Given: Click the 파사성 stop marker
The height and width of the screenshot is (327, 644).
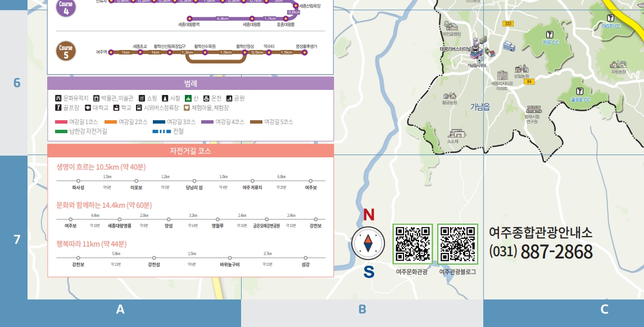Looking at the screenshot, I should click(x=78, y=181).
